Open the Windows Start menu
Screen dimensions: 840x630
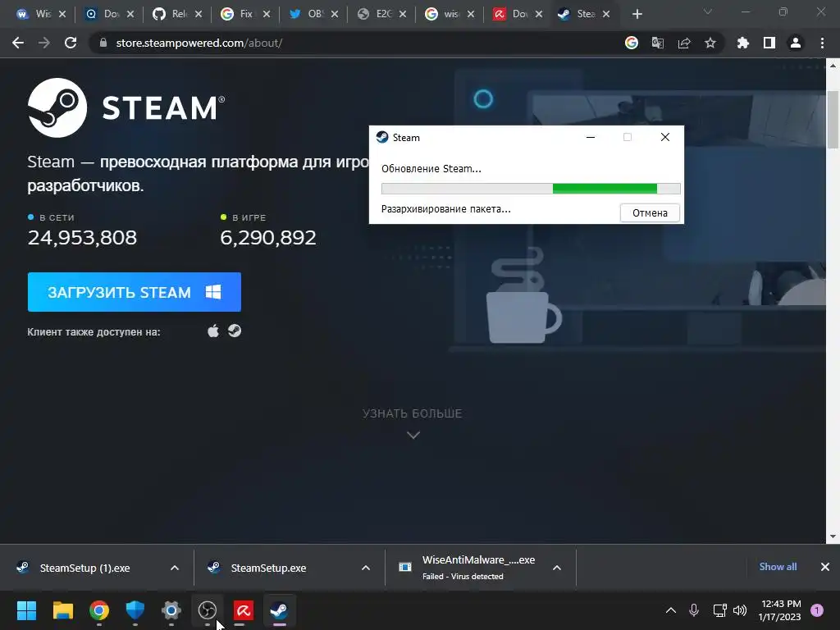tap(27, 610)
